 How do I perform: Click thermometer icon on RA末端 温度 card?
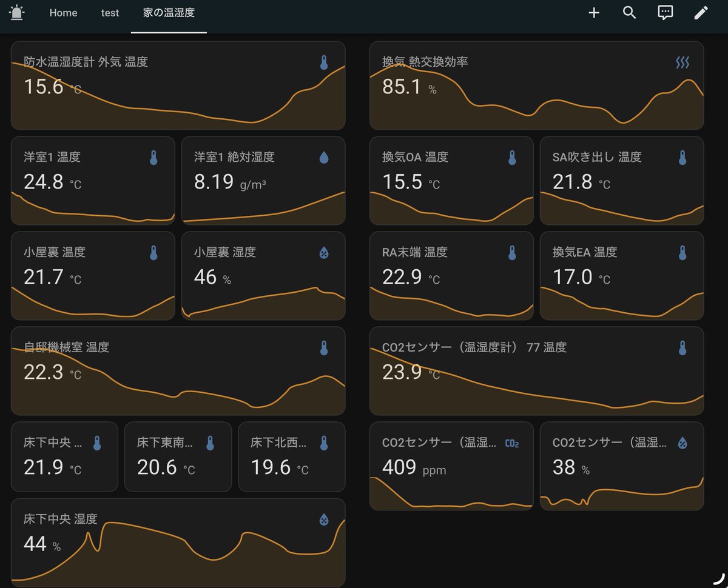[x=512, y=253]
